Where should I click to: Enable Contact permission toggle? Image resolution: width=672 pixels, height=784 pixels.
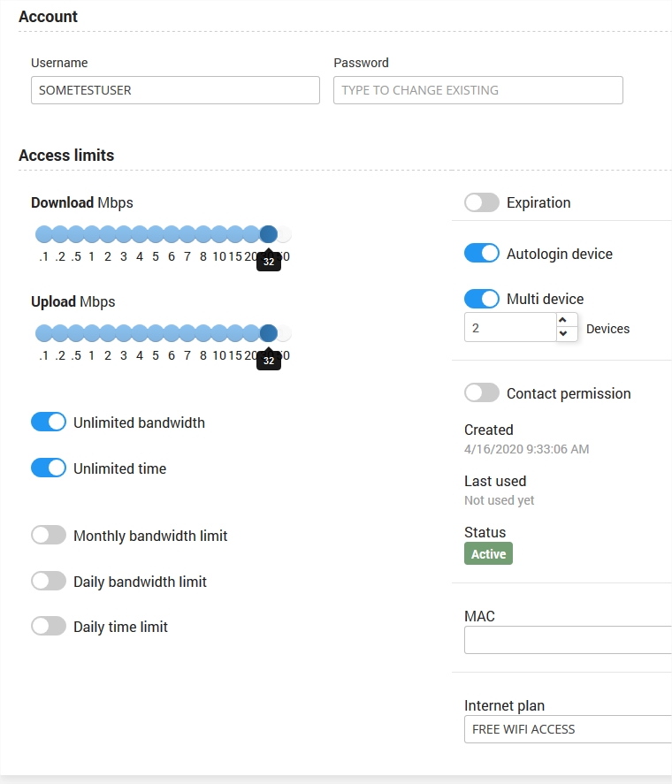click(482, 393)
